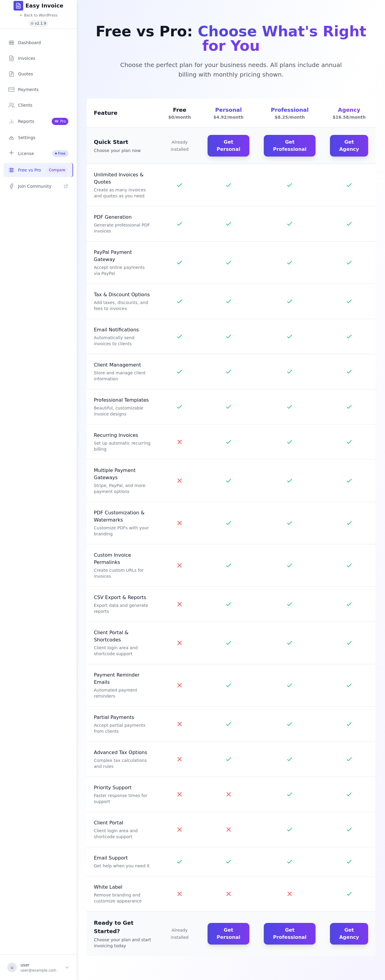Click the Clients people icon
The height and width of the screenshot is (980, 385).
click(x=11, y=105)
